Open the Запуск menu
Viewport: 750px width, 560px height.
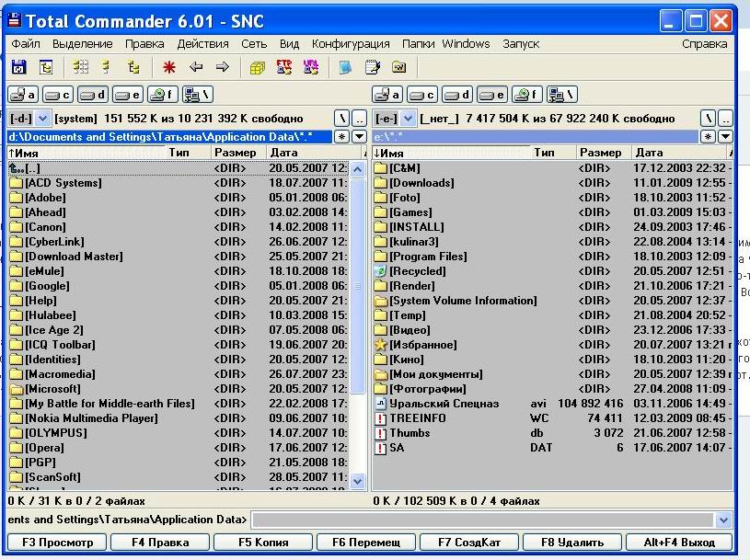pyautogui.click(x=521, y=44)
